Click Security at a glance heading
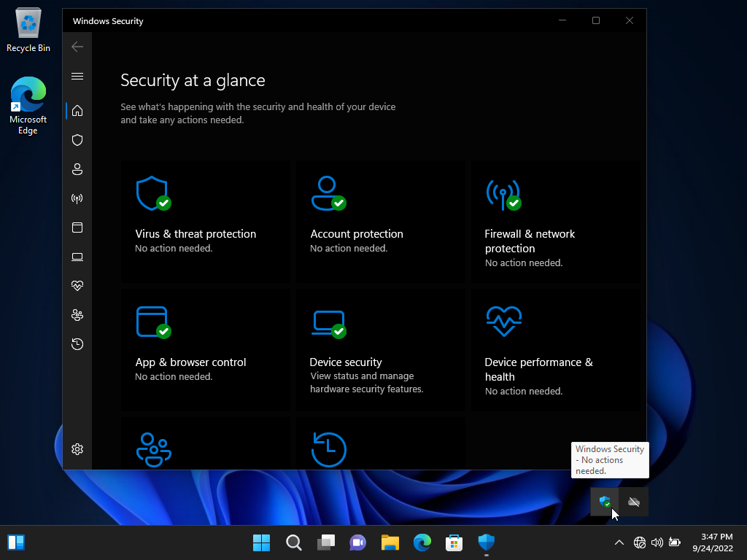Image resolution: width=747 pixels, height=560 pixels. (193, 80)
